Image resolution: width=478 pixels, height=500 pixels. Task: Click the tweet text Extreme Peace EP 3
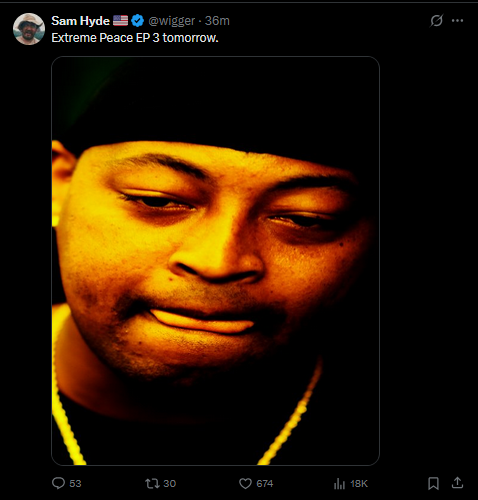click(x=105, y=38)
